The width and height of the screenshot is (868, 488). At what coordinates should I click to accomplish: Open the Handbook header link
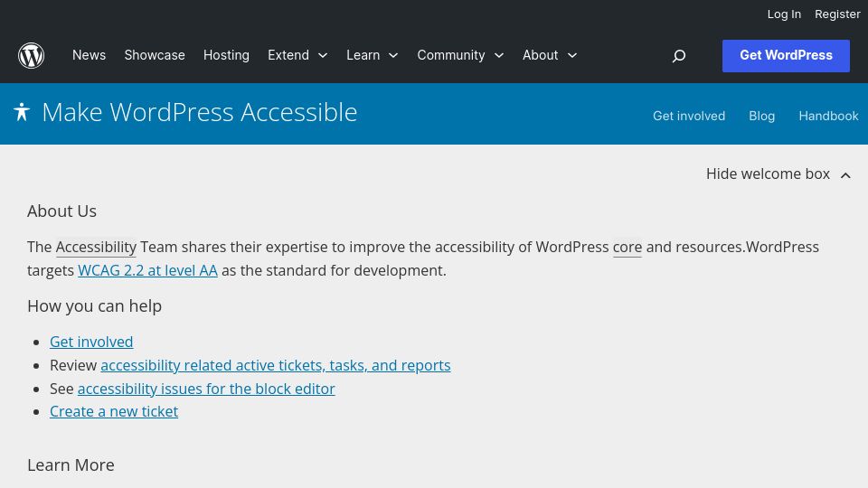[828, 116]
